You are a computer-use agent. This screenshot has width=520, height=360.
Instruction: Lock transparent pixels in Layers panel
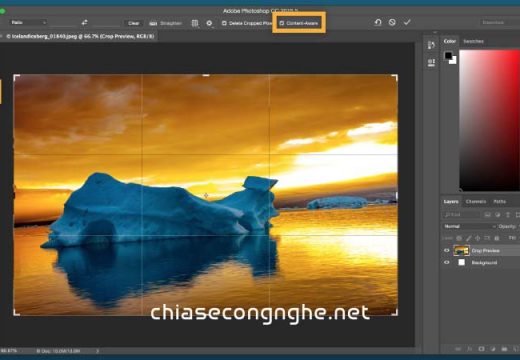pyautogui.click(x=459, y=238)
